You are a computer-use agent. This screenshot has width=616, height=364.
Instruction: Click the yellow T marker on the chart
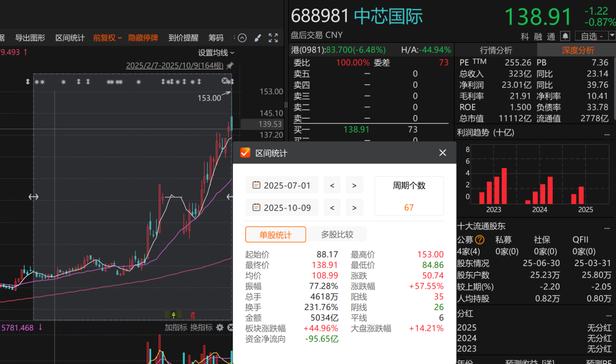pos(173,315)
